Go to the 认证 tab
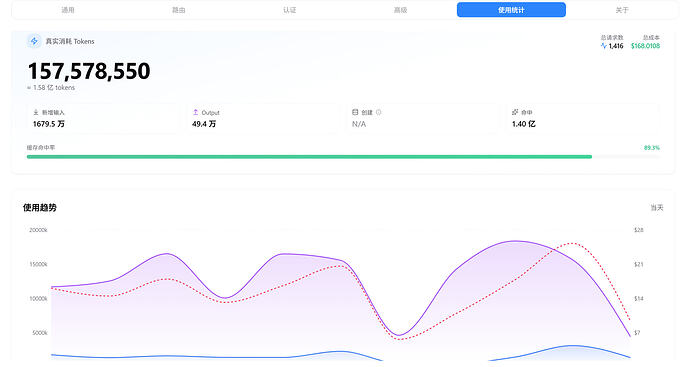Screen dimensions: 690x367 (290, 10)
